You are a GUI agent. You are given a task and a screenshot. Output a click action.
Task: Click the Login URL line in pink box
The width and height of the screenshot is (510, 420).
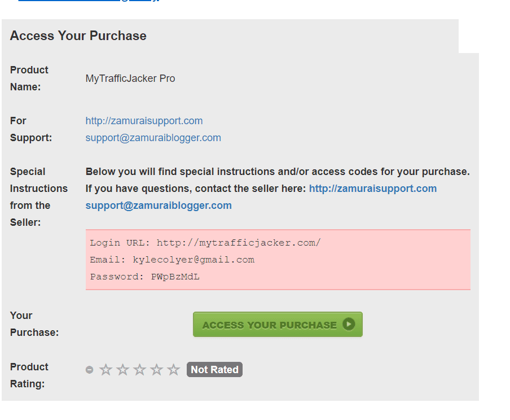(205, 243)
